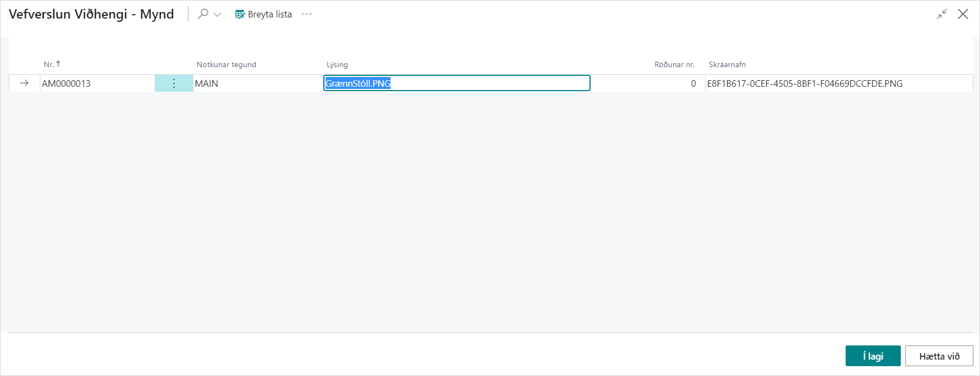Click Breyta lista to edit list
The width and height of the screenshot is (980, 376).
pos(263,14)
